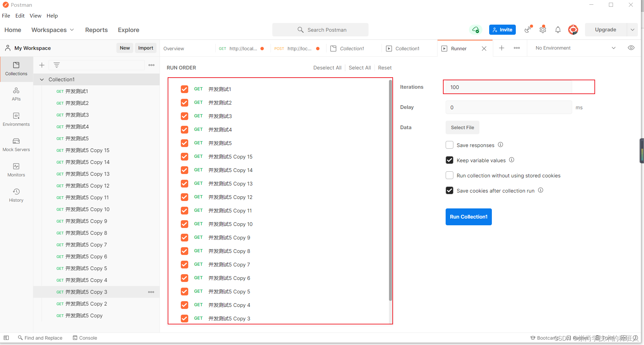Open a new tab with plus icon

(x=502, y=48)
